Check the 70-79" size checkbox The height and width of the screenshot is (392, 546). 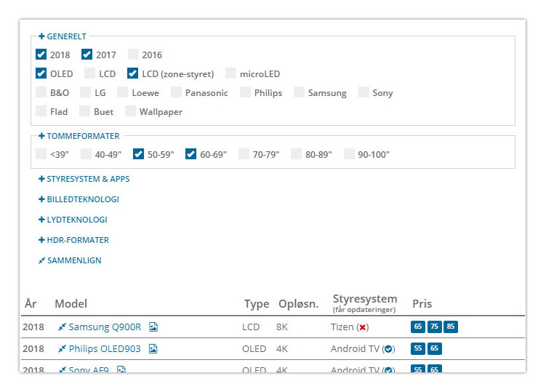(x=244, y=153)
